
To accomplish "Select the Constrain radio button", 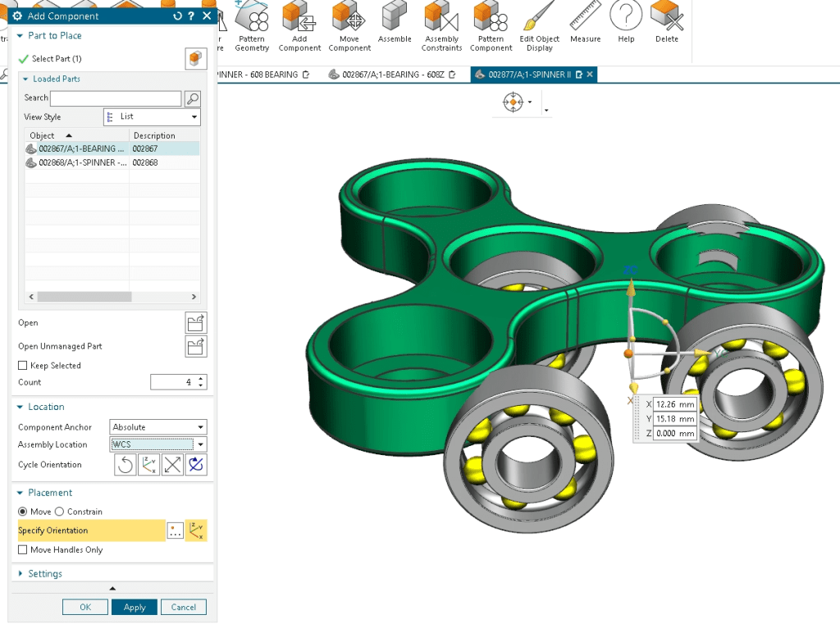I will 59,512.
